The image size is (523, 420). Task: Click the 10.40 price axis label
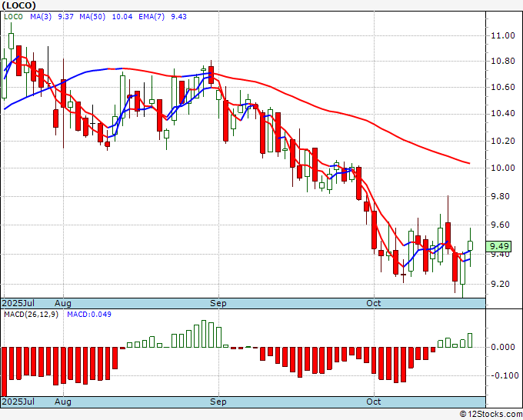tap(503, 113)
